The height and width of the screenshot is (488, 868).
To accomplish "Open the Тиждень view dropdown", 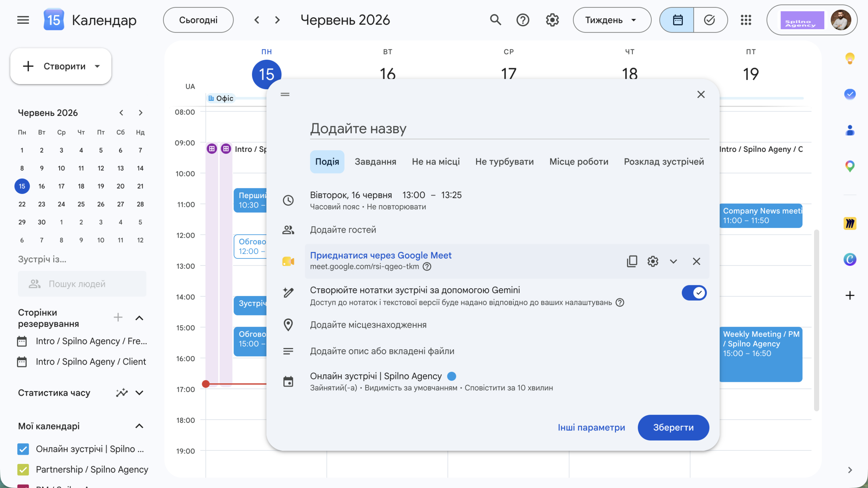I will [x=612, y=20].
